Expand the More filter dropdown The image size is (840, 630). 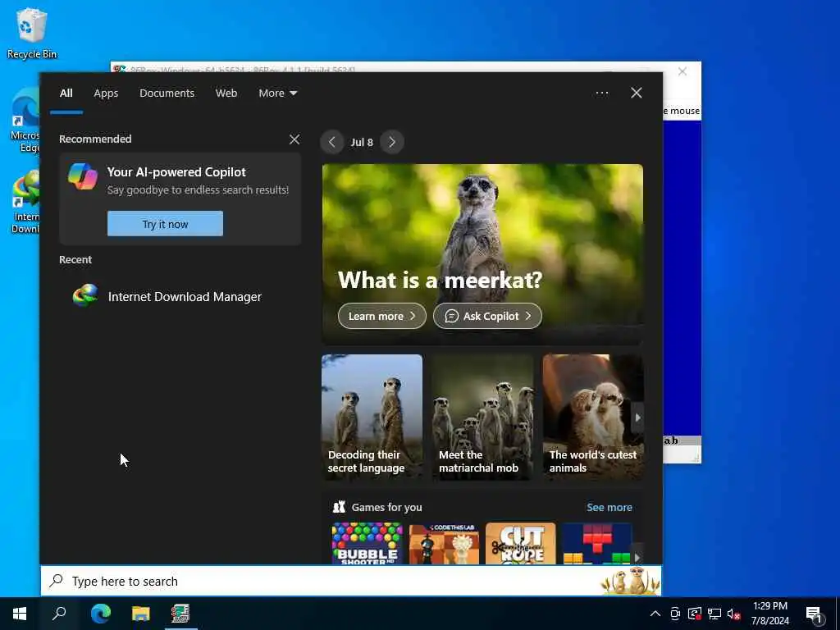277,94
